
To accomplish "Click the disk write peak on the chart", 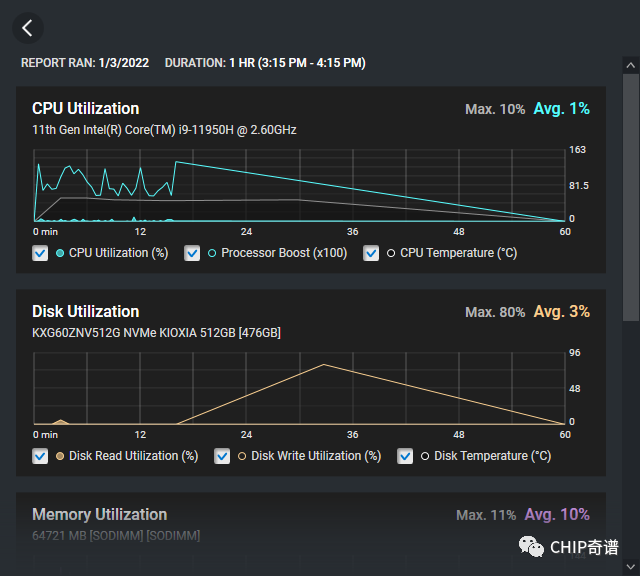I will pyautogui.click(x=324, y=364).
